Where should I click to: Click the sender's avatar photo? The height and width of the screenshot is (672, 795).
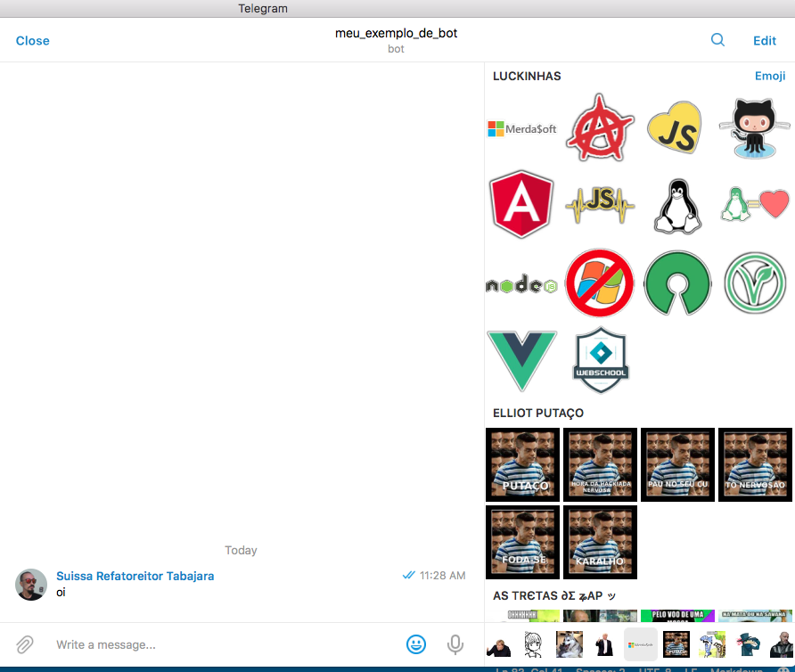tap(31, 585)
